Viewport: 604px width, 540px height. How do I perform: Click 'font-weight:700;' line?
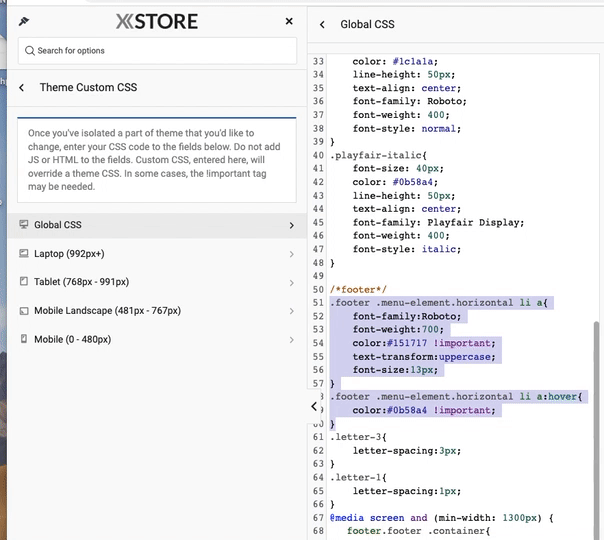click(x=398, y=330)
